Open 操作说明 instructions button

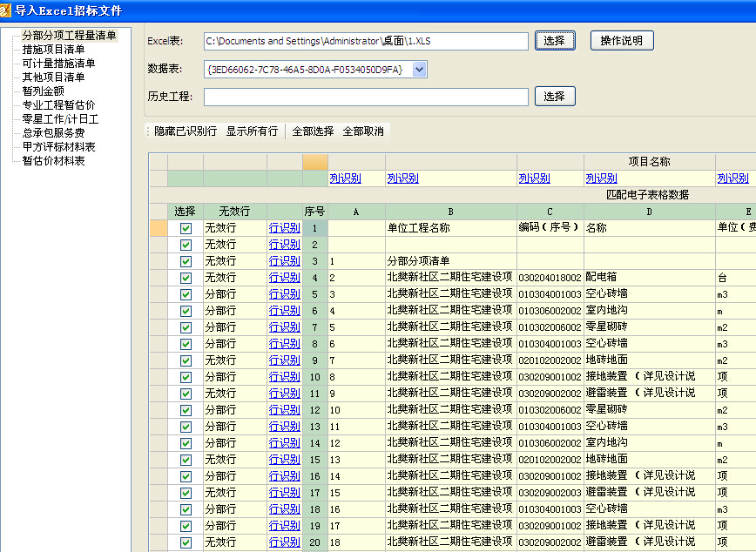[622, 41]
